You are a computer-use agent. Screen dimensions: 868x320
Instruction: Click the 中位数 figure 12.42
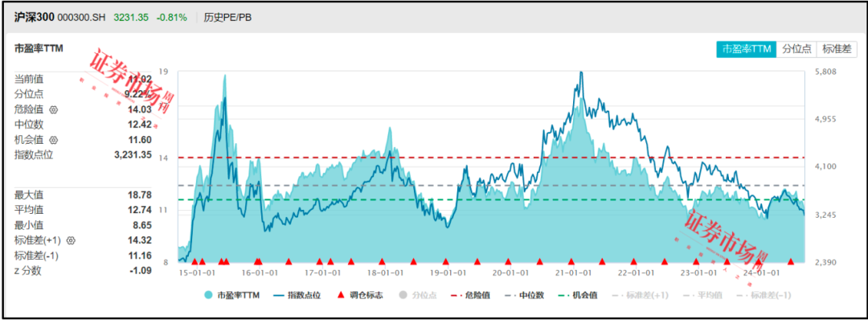point(141,125)
